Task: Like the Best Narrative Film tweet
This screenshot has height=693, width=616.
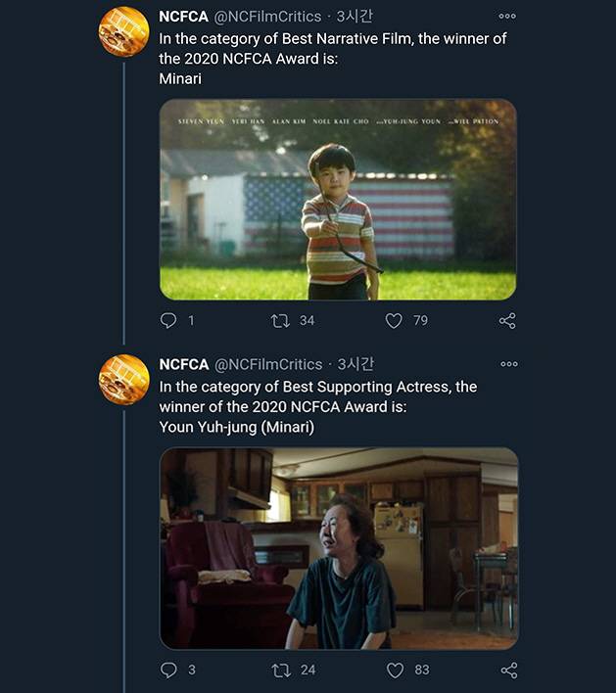Action: pyautogui.click(x=394, y=320)
